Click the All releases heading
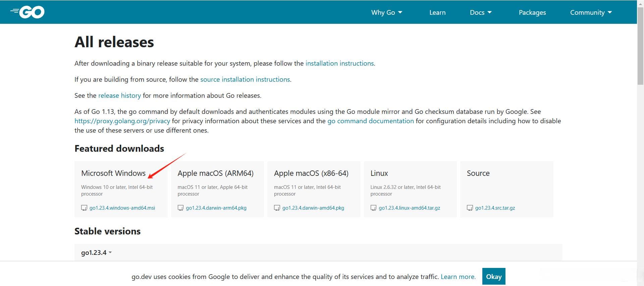 (x=114, y=42)
